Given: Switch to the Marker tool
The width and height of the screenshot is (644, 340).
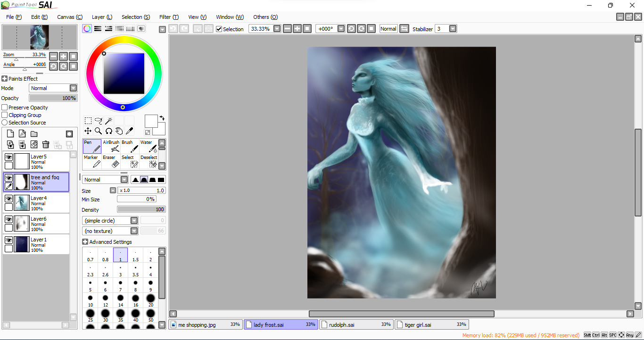Looking at the screenshot, I should coord(92,161).
